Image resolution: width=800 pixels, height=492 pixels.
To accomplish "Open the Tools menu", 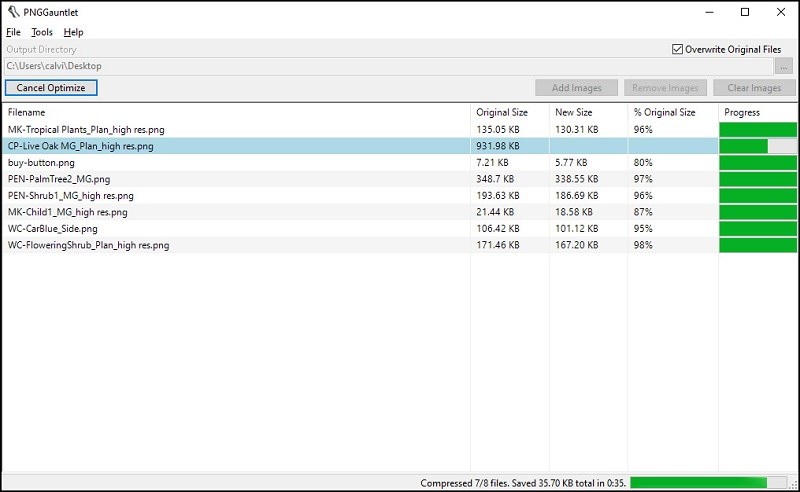I will point(42,32).
